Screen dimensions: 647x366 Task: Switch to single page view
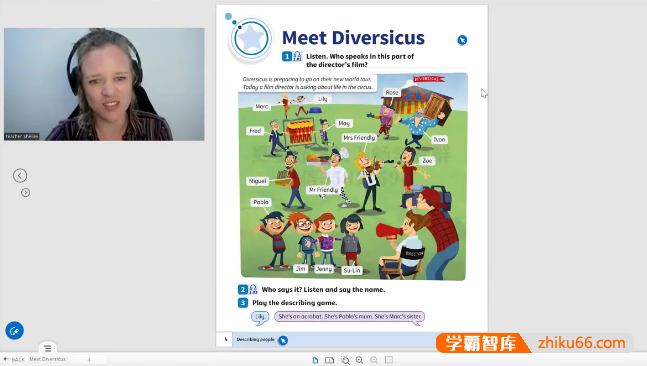[x=315, y=360]
